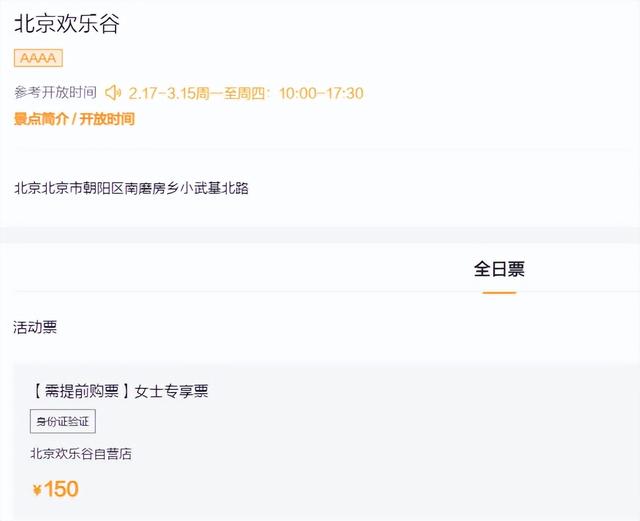Viewport: 640px width, 521px height.
Task: Click the 【需提前购票】 prefix text
Action: click(81, 391)
